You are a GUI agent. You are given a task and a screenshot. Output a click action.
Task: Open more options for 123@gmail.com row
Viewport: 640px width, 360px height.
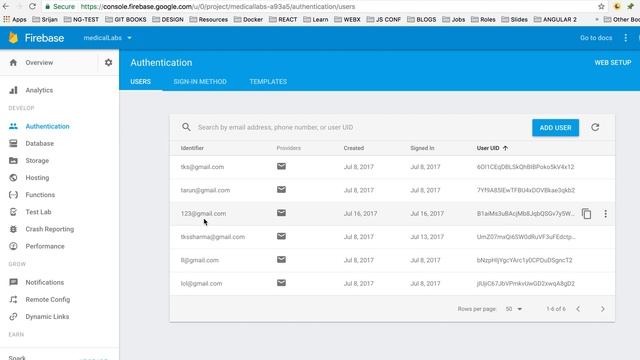tap(606, 213)
